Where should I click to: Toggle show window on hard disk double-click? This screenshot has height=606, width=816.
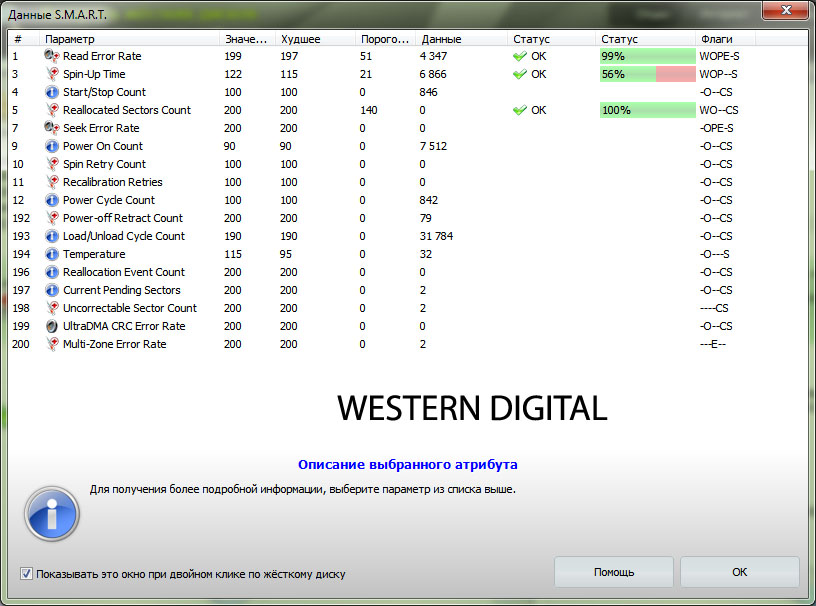coord(26,574)
